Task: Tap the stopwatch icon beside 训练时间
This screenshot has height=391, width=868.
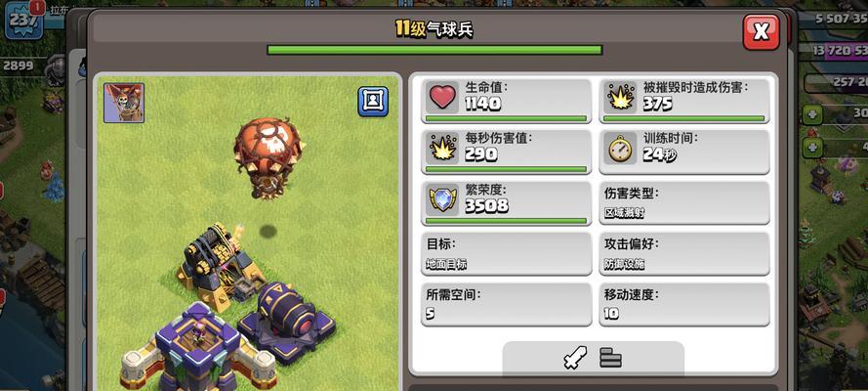Action: [x=619, y=149]
